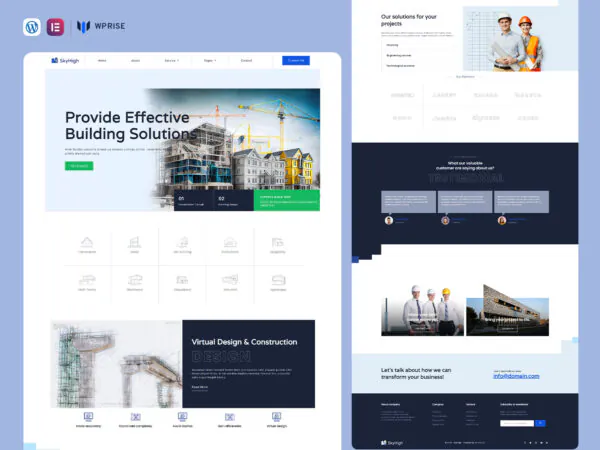
Task: Open the info@domain.com email link
Action: 516,376
